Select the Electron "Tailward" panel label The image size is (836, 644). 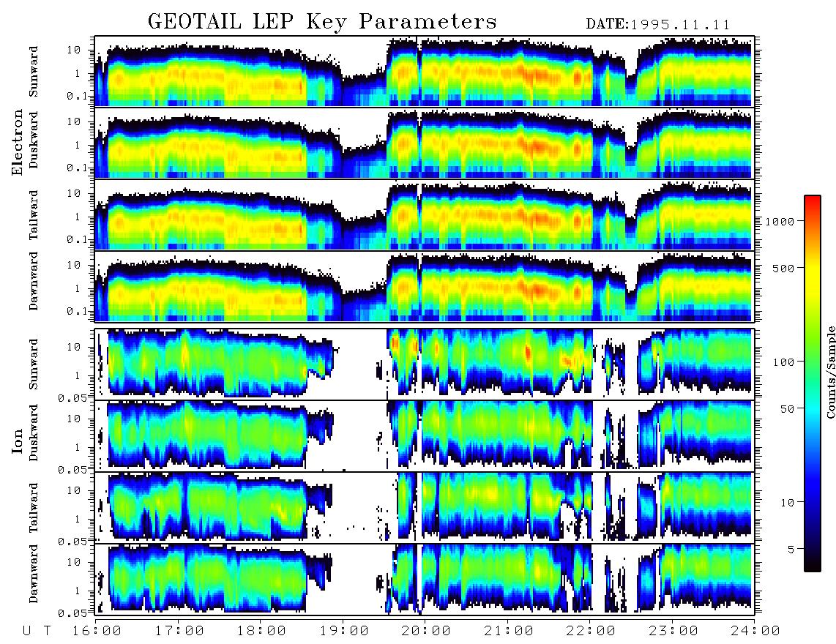click(x=34, y=214)
